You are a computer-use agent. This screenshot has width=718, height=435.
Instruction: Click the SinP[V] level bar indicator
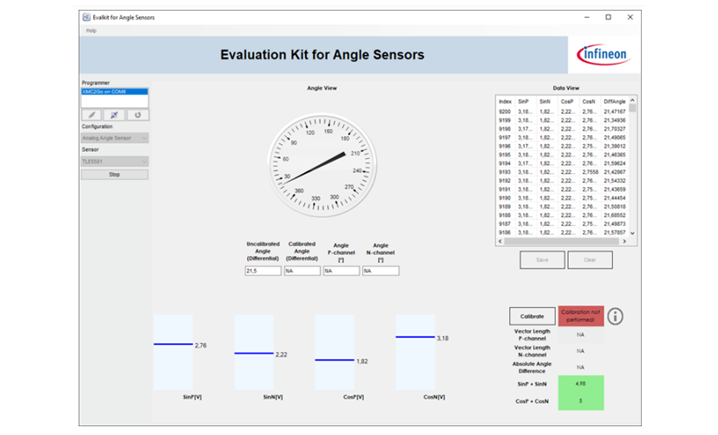172,344
